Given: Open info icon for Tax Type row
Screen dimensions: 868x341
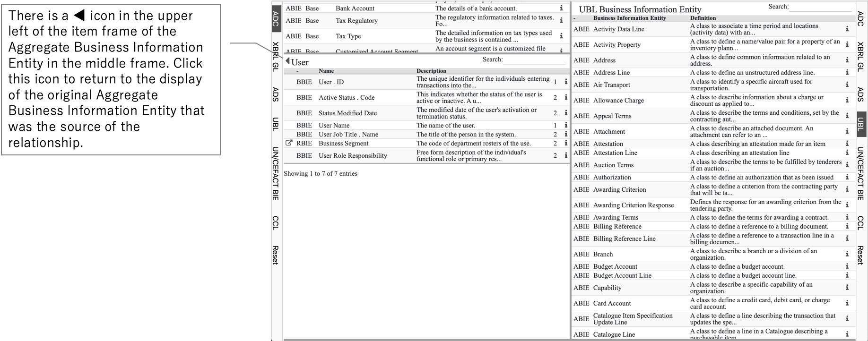Looking at the screenshot, I should point(561,36).
